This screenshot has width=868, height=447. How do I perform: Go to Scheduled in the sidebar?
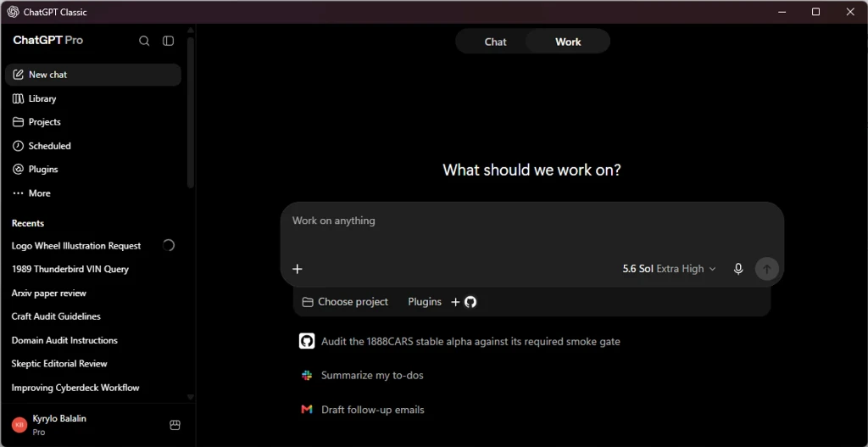tap(93, 146)
